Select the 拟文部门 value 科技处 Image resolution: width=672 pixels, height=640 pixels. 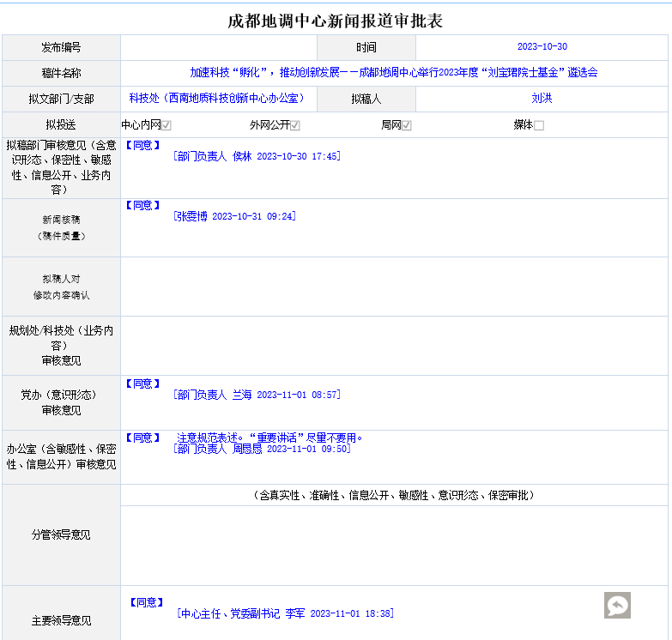[216, 99]
